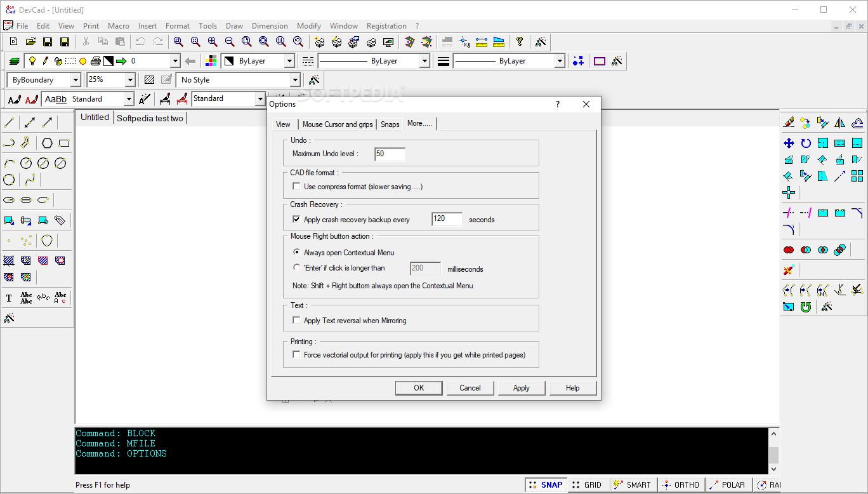Click the New file icon

(x=13, y=42)
